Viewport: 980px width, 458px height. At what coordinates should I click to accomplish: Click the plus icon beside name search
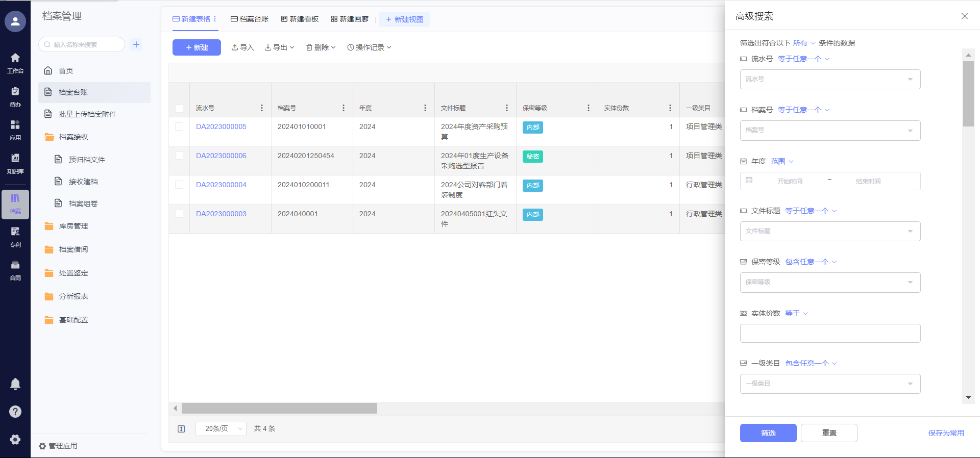[136, 44]
